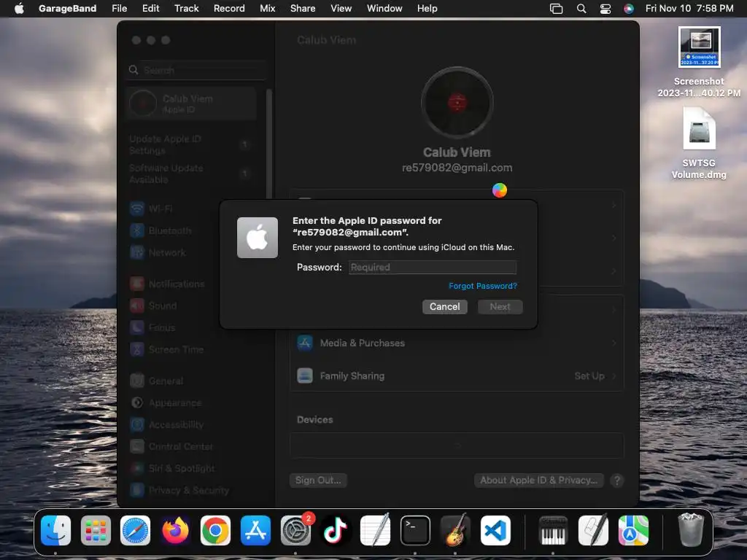This screenshot has height=560, width=747.
Task: Cancel the Apple ID password dialog
Action: point(444,307)
